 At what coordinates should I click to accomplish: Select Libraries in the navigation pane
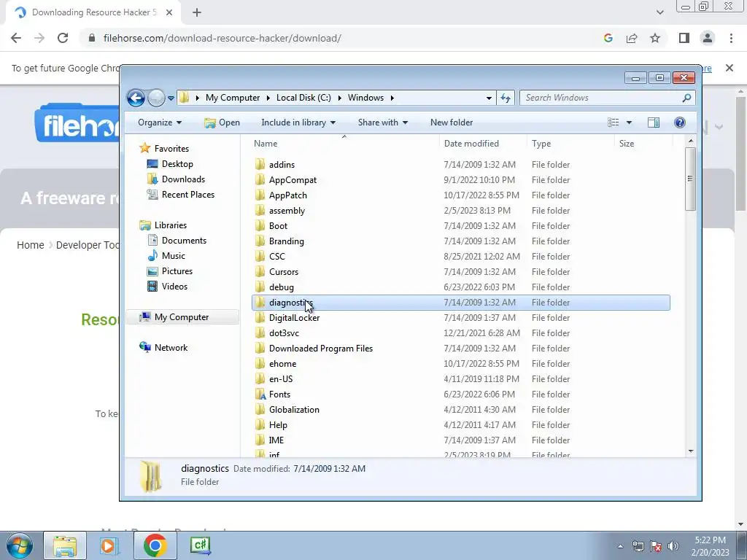(170, 225)
